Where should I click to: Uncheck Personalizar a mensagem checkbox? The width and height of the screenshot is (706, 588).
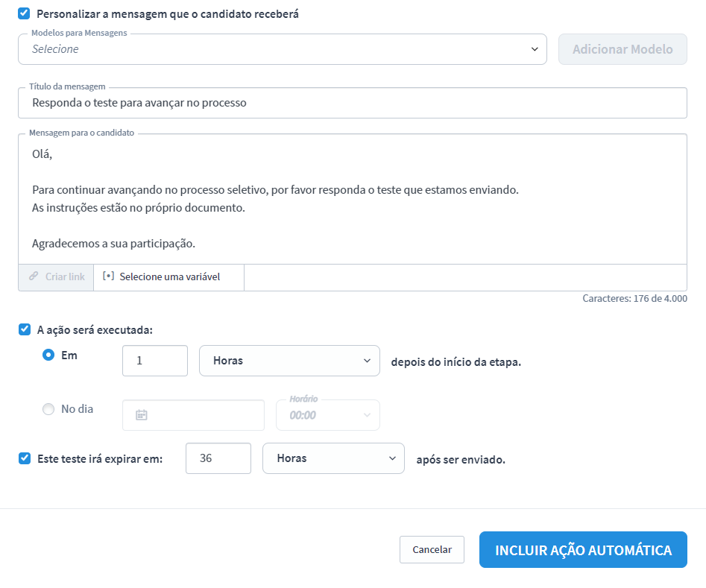pyautogui.click(x=25, y=13)
